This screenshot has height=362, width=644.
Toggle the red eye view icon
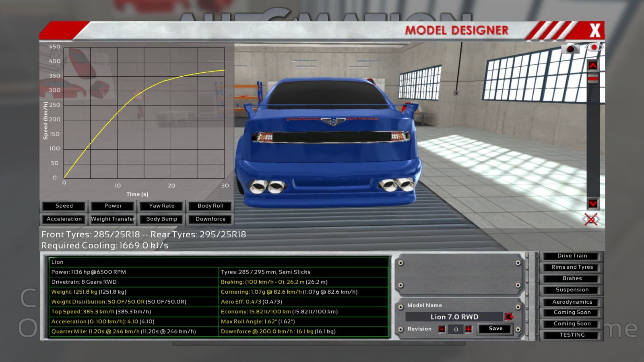click(594, 48)
